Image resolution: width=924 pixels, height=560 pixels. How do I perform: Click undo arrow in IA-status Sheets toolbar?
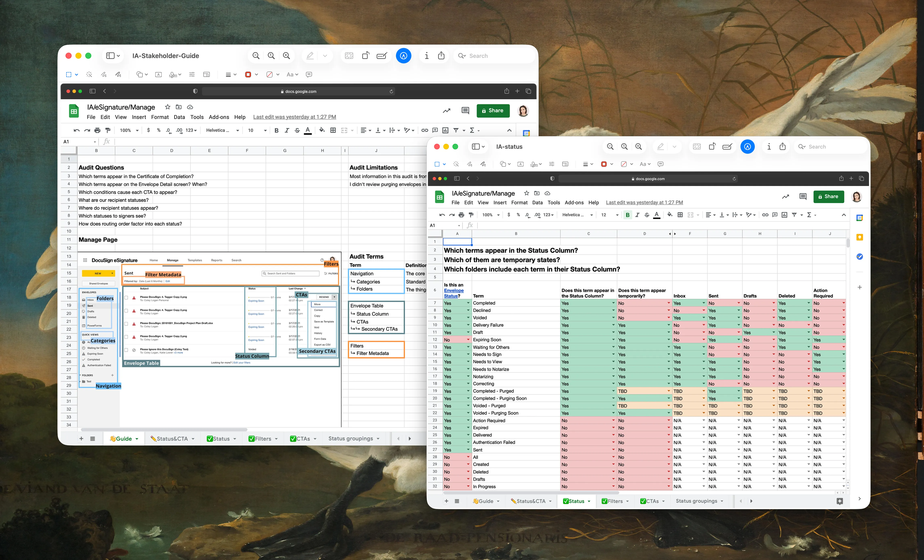tap(442, 215)
